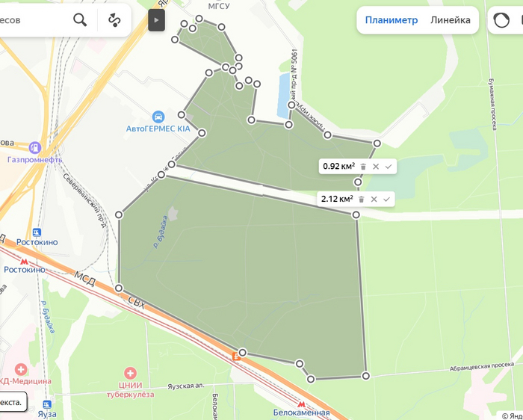
Task: Click the АвтоГЕРМЕС KIA car marker
Action: [158, 117]
